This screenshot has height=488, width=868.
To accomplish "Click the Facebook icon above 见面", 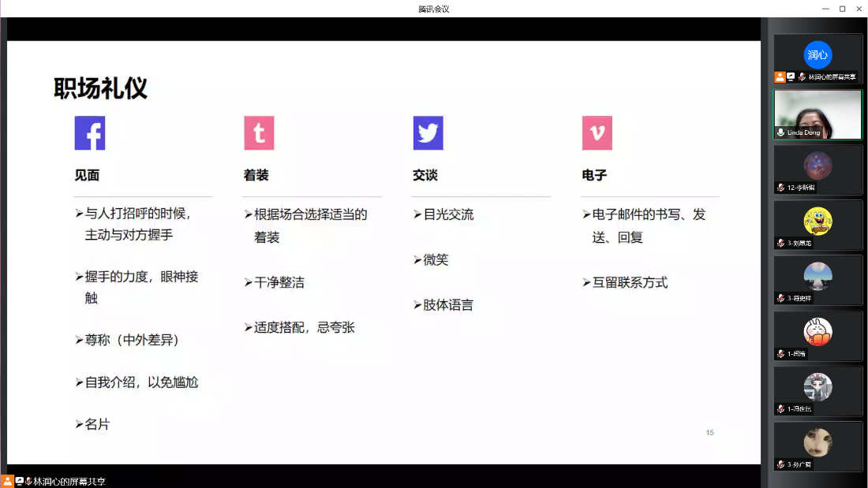I will (x=90, y=132).
